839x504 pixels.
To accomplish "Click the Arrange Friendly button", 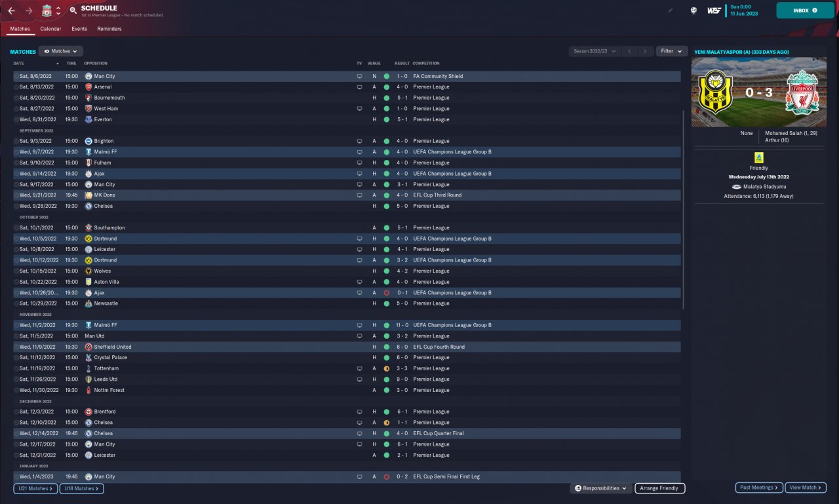I will [x=660, y=488].
